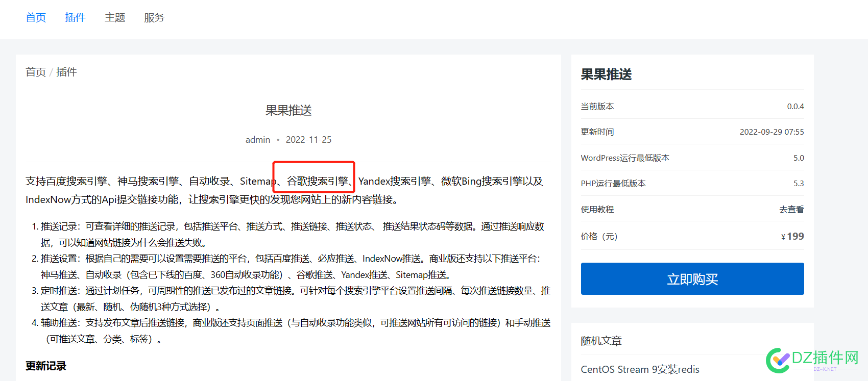This screenshot has height=381, width=868.
Task: Click the author name admin
Action: click(x=258, y=140)
